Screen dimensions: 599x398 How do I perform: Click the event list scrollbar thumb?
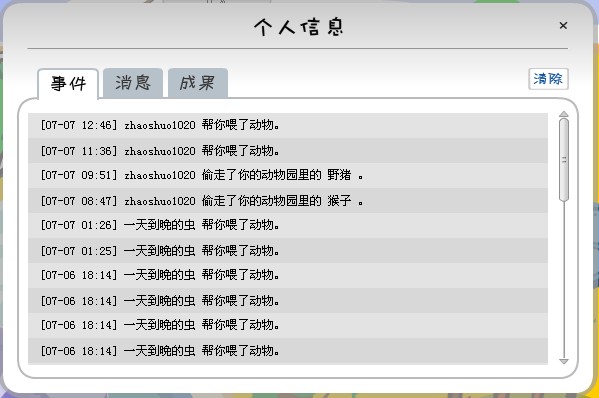563,160
